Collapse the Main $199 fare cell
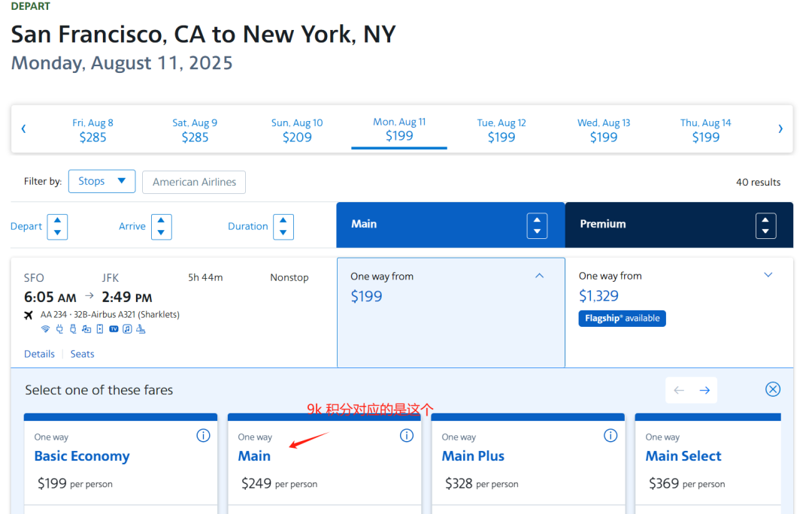Viewport: 812px width, 514px height. click(539, 277)
